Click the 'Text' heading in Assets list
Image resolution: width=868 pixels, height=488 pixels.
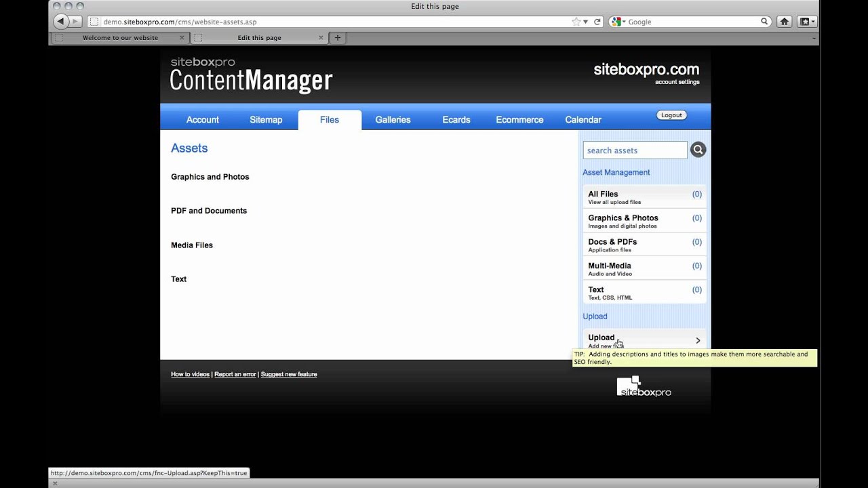click(179, 279)
